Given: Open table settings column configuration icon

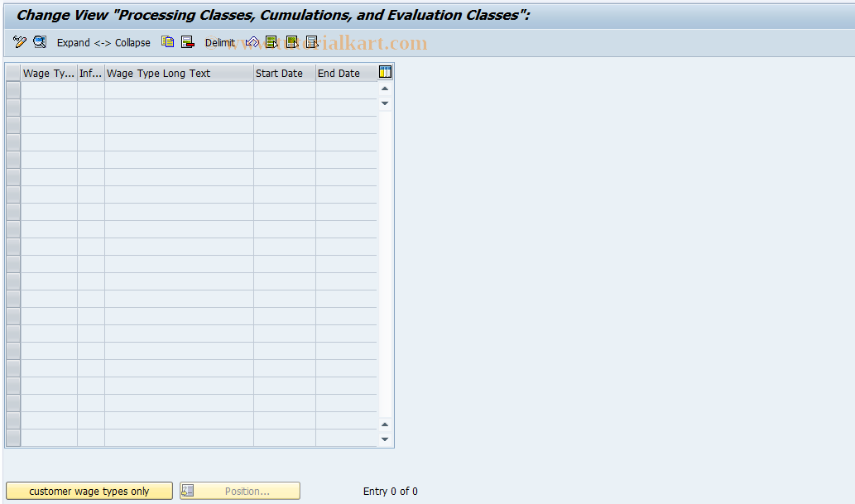Looking at the screenshot, I should [385, 72].
